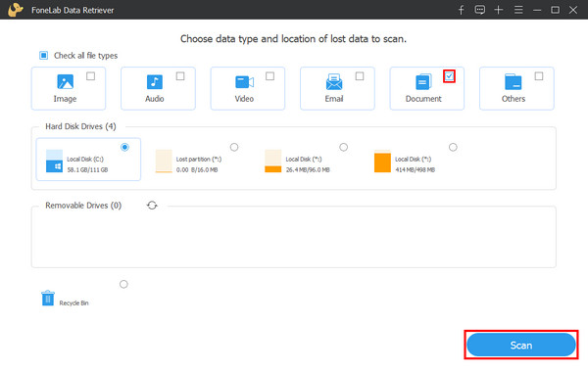This screenshot has width=588, height=371.
Task: Minimize the FoneLab window
Action: [537, 10]
